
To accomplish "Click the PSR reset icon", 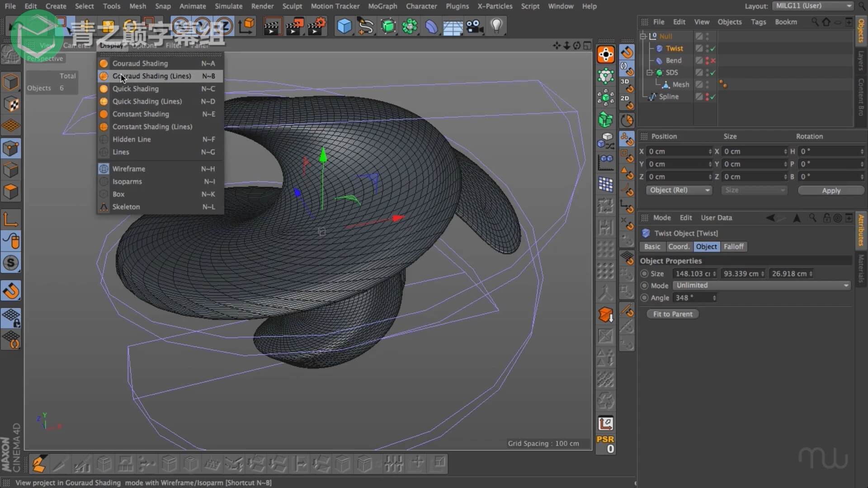I will click(605, 444).
